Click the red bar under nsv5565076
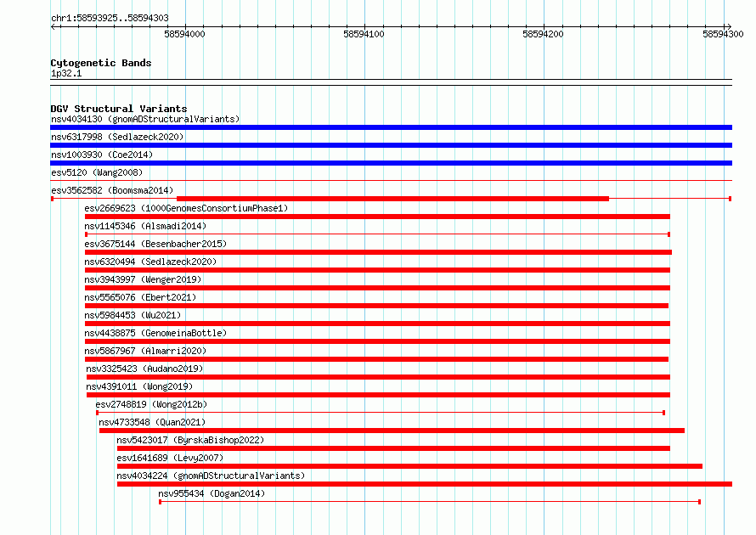The width and height of the screenshot is (756, 535). click(x=376, y=306)
